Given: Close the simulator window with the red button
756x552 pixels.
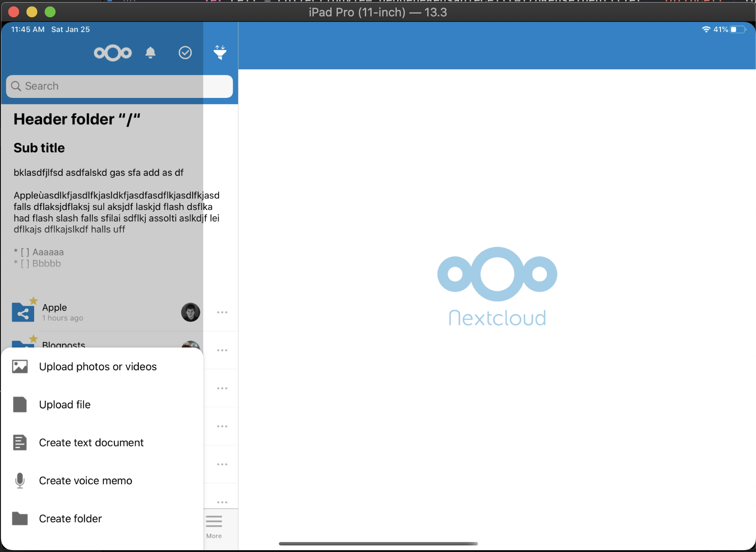Looking at the screenshot, I should point(14,12).
